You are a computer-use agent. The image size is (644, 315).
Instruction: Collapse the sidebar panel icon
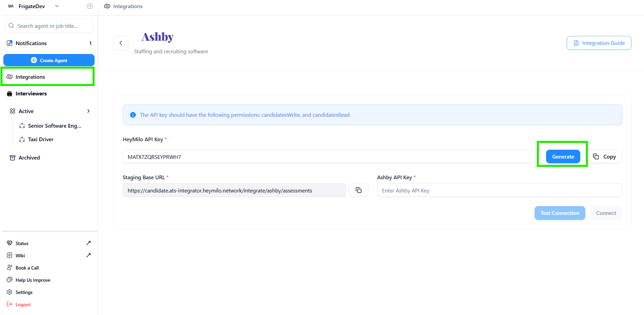[x=90, y=6]
